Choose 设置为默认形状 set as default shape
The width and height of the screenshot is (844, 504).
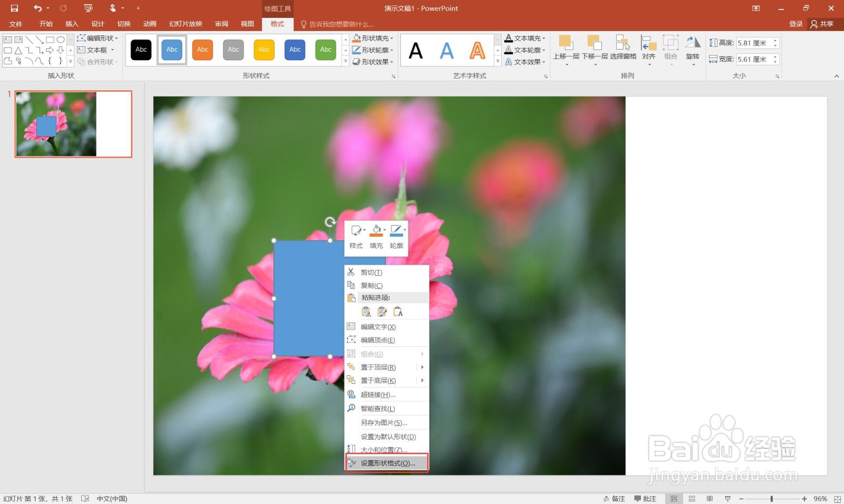(387, 437)
